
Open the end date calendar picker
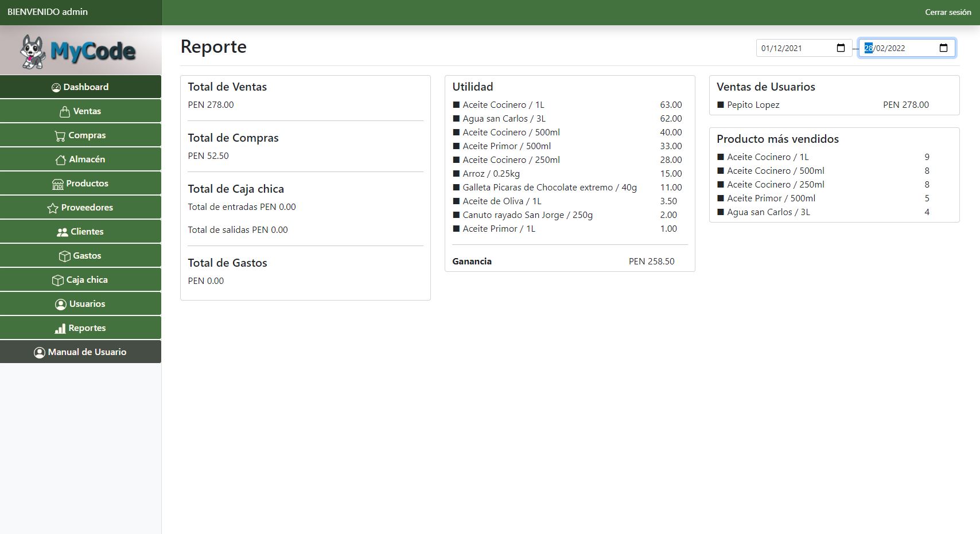click(943, 48)
